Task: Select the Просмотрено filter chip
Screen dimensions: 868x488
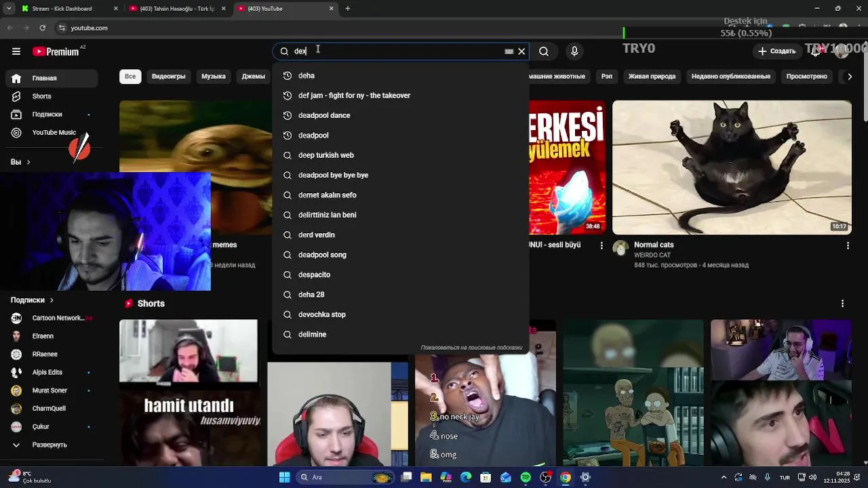Action: [x=807, y=77]
